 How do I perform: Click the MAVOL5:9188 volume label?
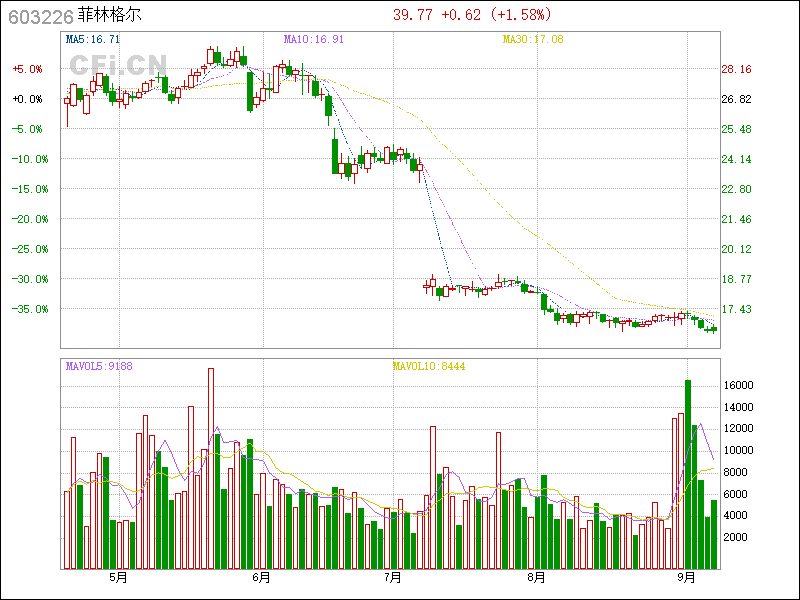coord(98,366)
